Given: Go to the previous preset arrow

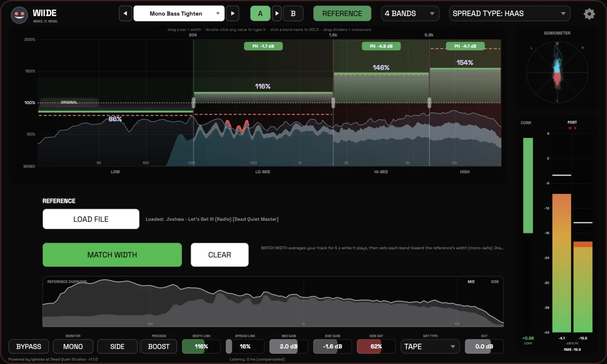Looking at the screenshot, I should point(125,14).
